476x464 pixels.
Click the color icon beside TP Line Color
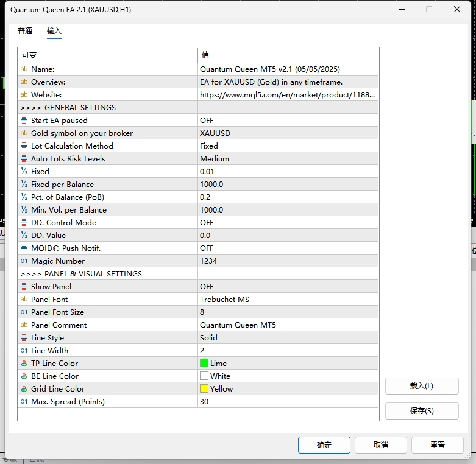pyautogui.click(x=24, y=364)
